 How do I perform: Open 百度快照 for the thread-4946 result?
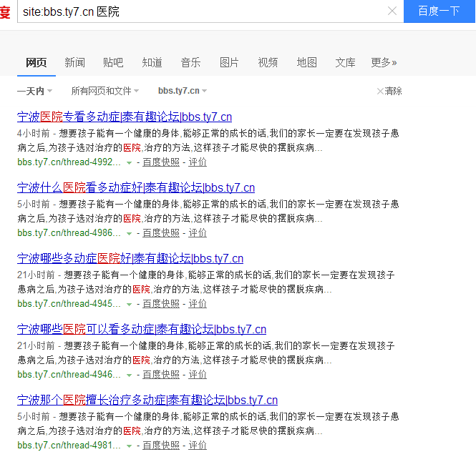click(x=161, y=375)
